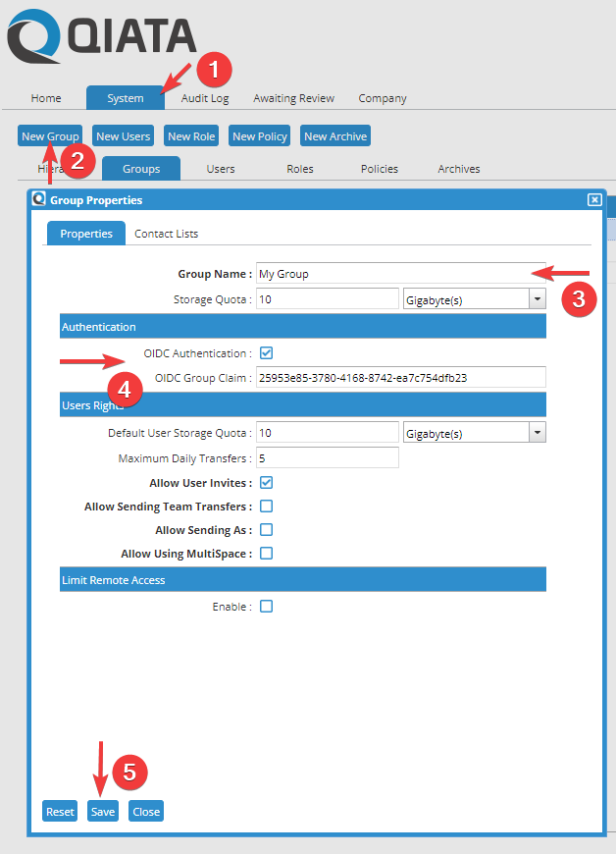Viewport: 616px width, 854px height.
Task: Enable Allow Using MultiSpace option
Action: [x=266, y=554]
